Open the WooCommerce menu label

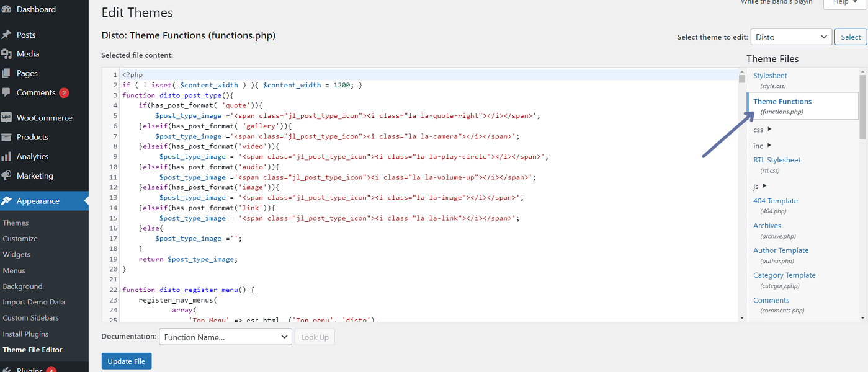(x=45, y=118)
